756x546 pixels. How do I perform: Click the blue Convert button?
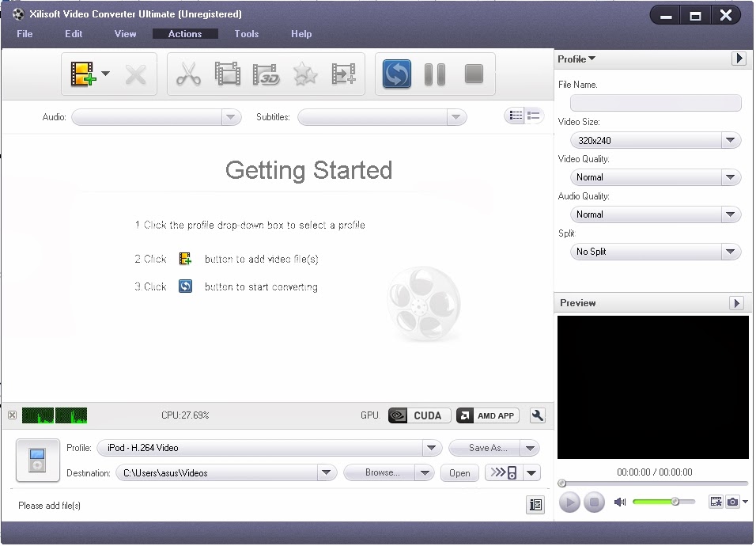pyautogui.click(x=396, y=74)
